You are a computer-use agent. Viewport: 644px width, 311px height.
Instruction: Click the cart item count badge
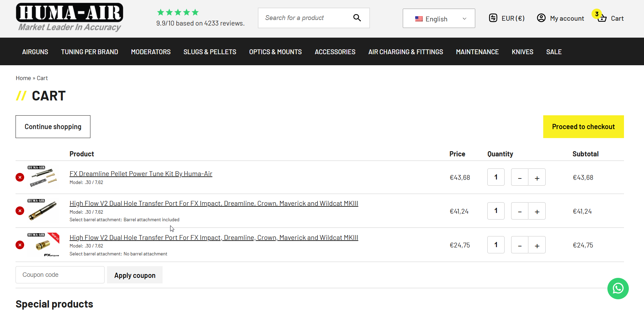(597, 14)
